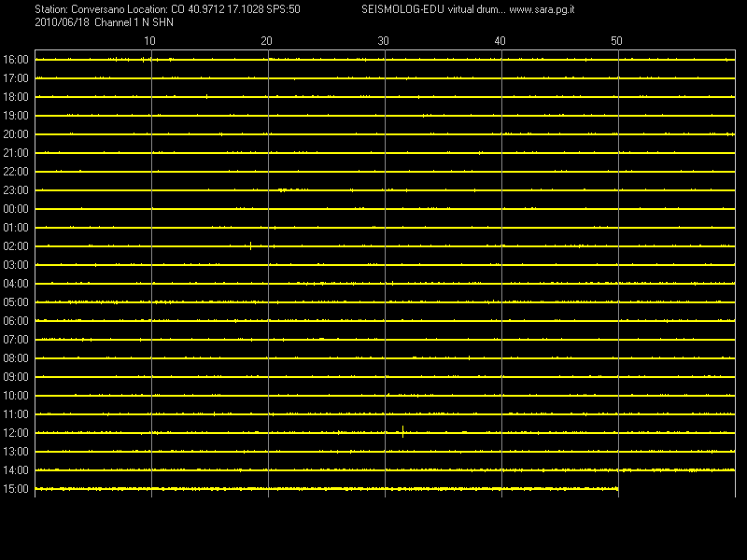Click the 08:00 hour label
This screenshot has height=560, width=747.
16,358
